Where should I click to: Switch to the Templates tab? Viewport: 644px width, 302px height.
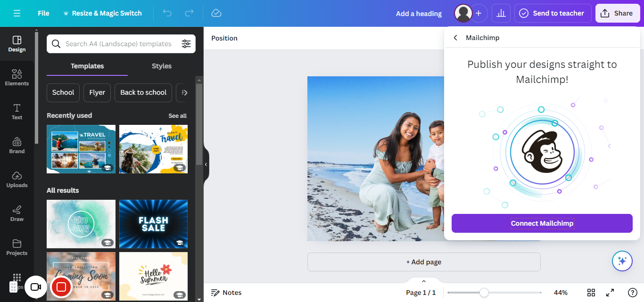click(x=87, y=66)
